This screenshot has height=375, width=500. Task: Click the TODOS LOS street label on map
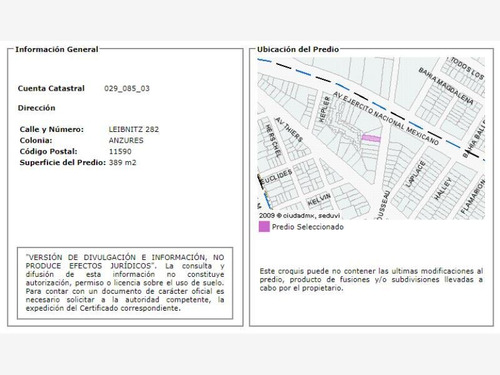[467, 68]
